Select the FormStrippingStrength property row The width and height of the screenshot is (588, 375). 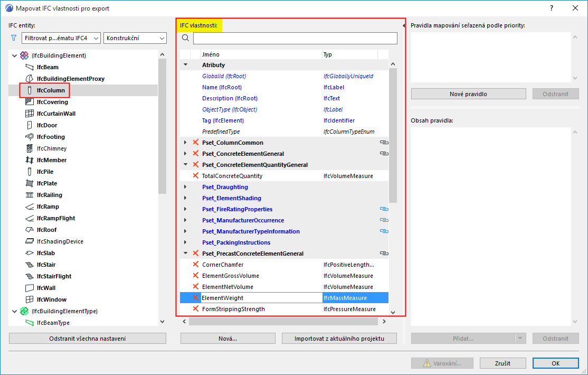point(284,309)
